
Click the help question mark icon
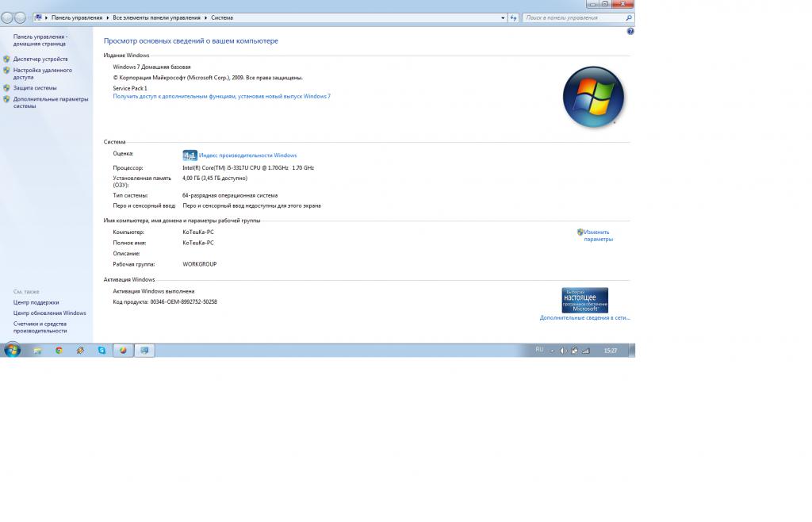(630, 32)
